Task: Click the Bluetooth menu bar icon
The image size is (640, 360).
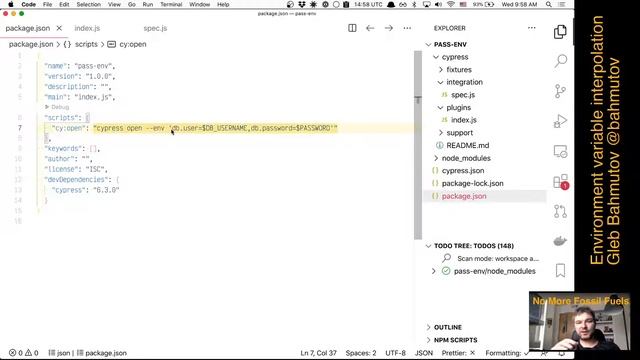Action: [414, 4]
